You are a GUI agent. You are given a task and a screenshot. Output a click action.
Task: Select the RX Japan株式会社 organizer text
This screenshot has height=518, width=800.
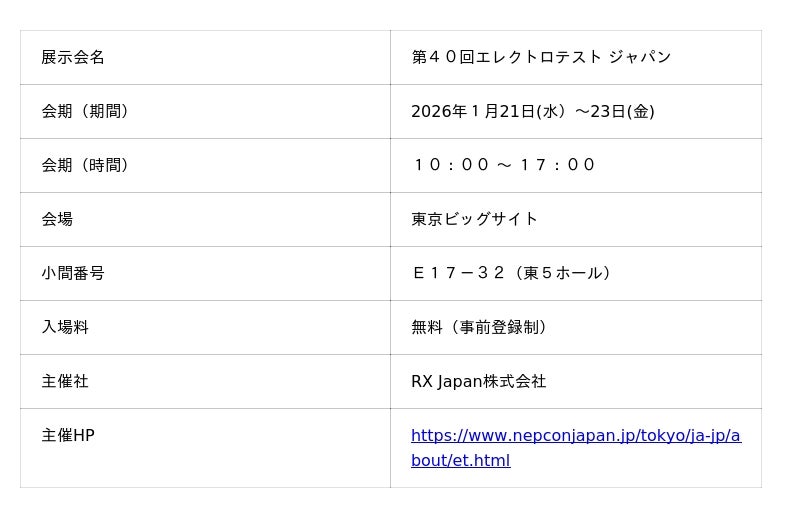tap(479, 382)
